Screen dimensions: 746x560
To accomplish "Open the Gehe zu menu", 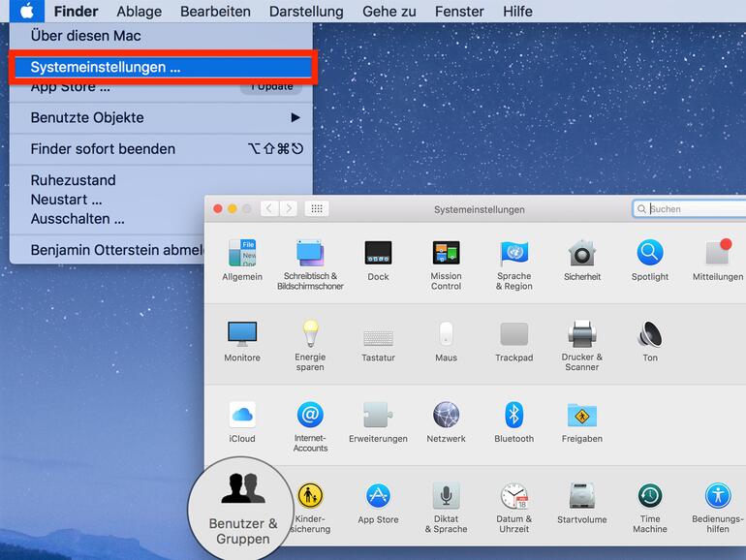I will click(389, 11).
